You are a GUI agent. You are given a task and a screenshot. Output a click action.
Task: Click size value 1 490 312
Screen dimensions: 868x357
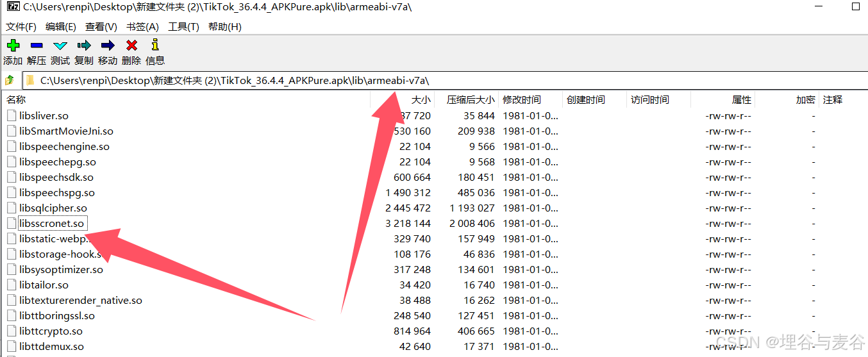pos(408,193)
